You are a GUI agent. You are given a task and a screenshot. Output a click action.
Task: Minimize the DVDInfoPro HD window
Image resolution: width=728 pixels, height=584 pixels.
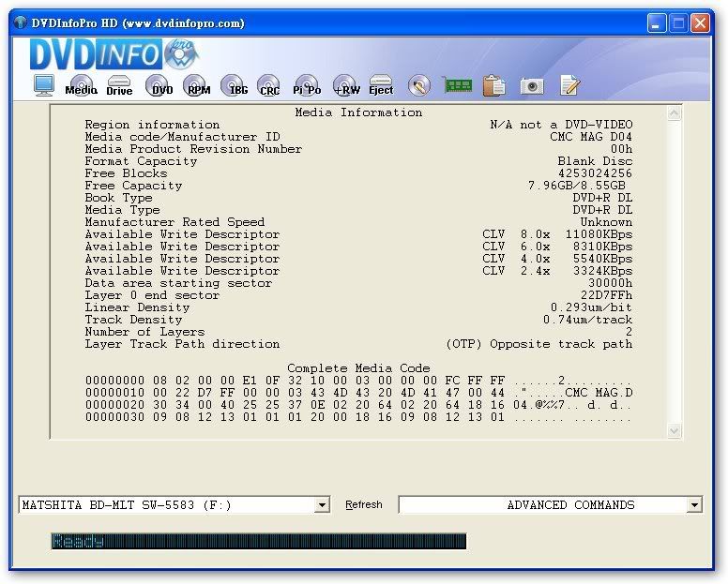(x=657, y=23)
